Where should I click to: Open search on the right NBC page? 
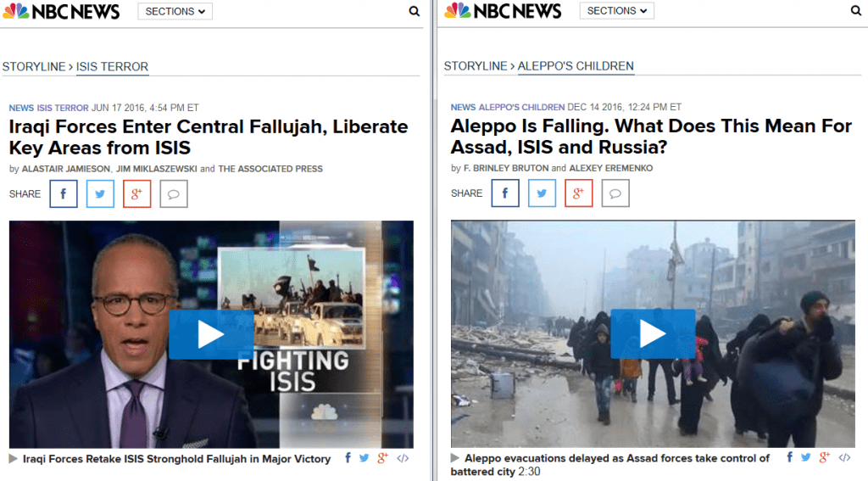point(856,10)
